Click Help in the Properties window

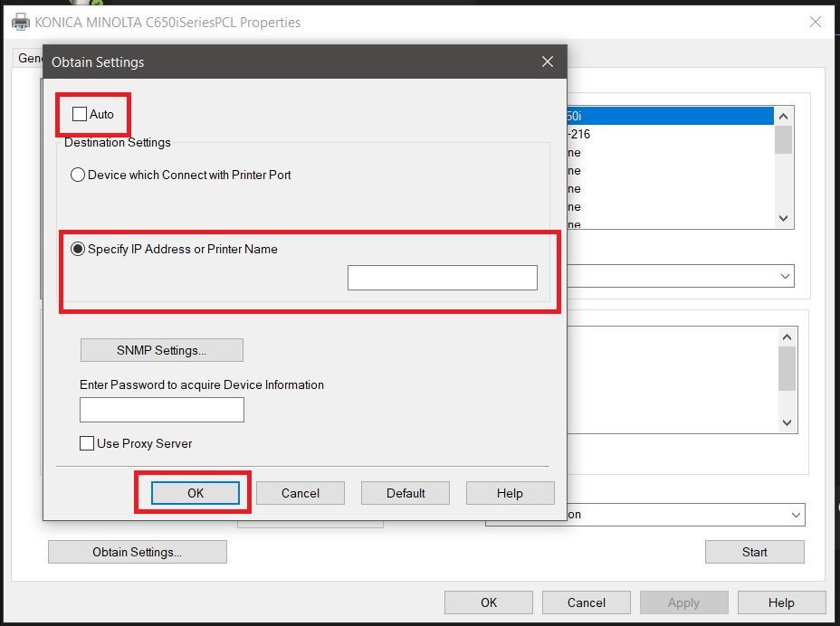pyautogui.click(x=781, y=602)
